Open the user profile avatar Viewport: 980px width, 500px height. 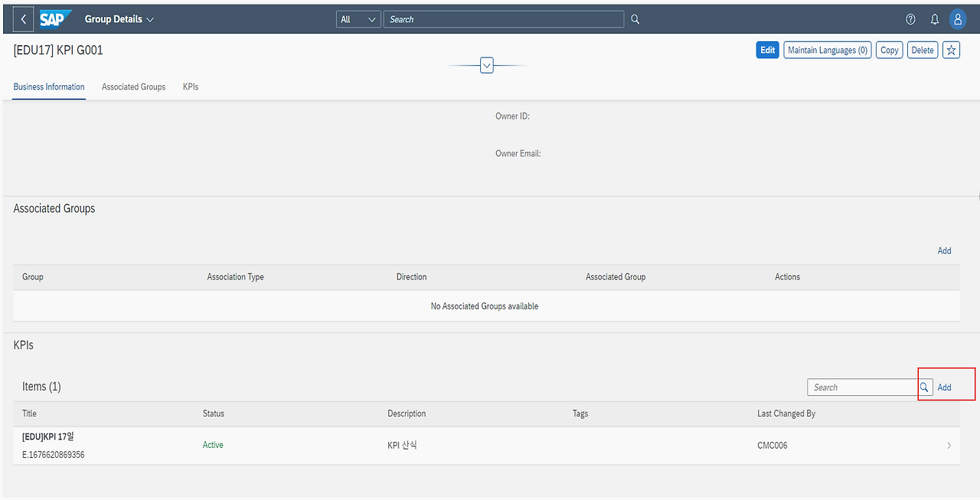click(958, 18)
